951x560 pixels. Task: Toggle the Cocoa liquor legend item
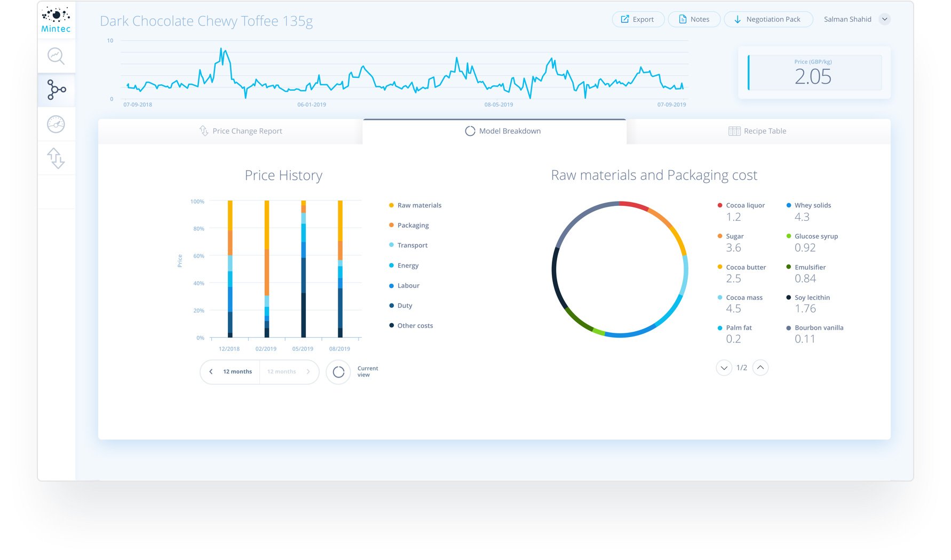(746, 205)
